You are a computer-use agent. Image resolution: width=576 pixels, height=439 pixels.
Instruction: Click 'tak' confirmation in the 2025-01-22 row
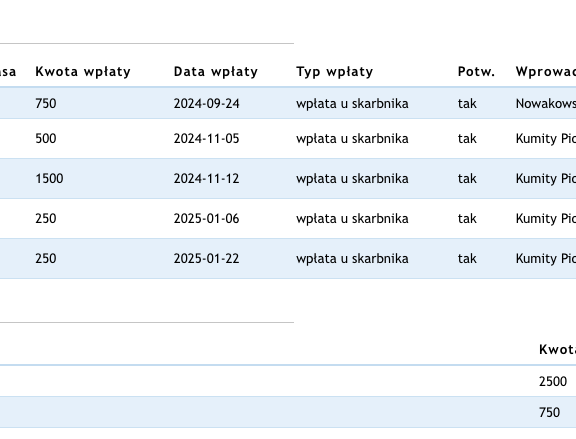tap(467, 259)
